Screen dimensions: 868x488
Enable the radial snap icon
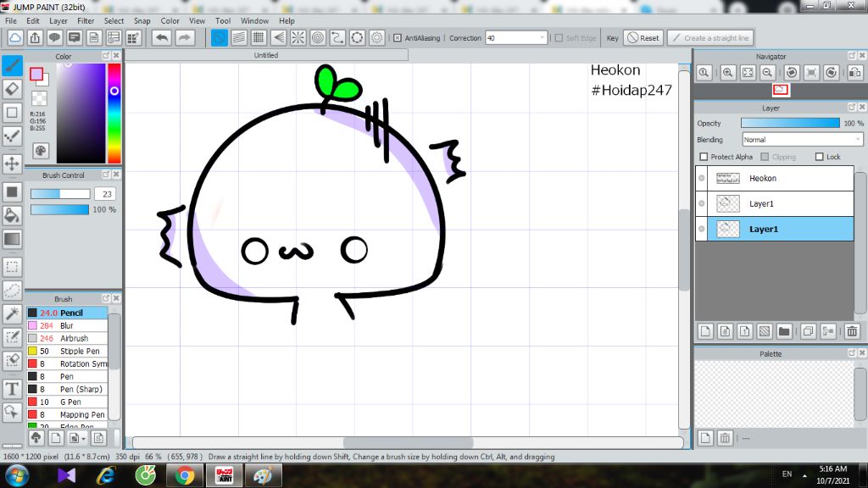coord(298,37)
